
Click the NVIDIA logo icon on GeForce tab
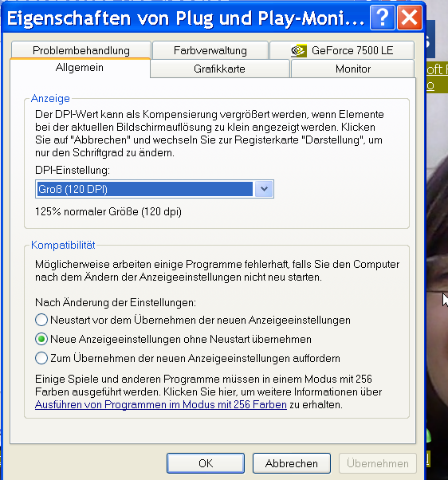click(x=299, y=50)
